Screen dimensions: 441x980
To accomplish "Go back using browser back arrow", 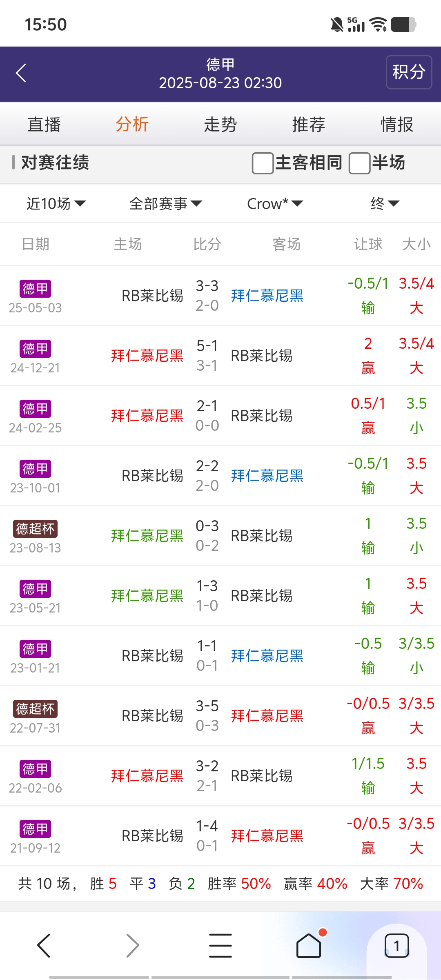I will (x=44, y=945).
